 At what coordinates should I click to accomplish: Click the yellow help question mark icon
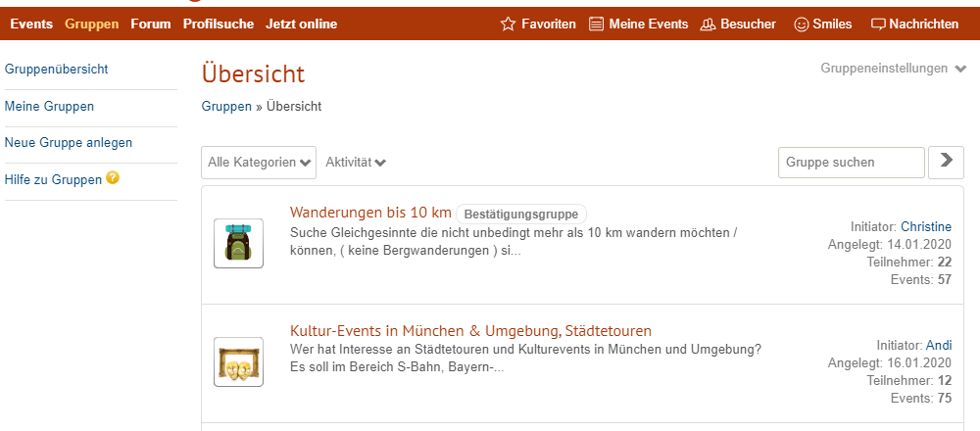(113, 178)
